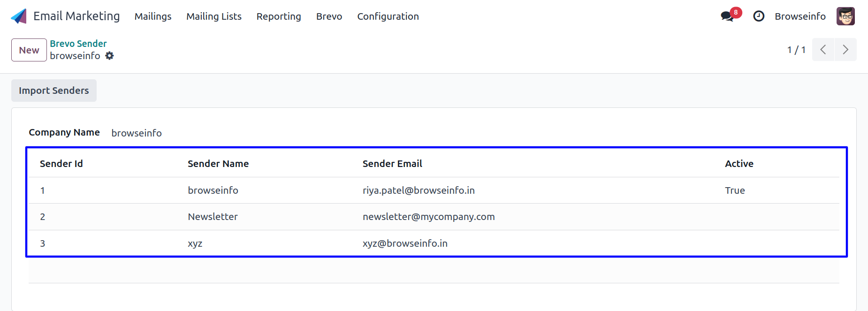Open the user avatar menu

point(845,16)
